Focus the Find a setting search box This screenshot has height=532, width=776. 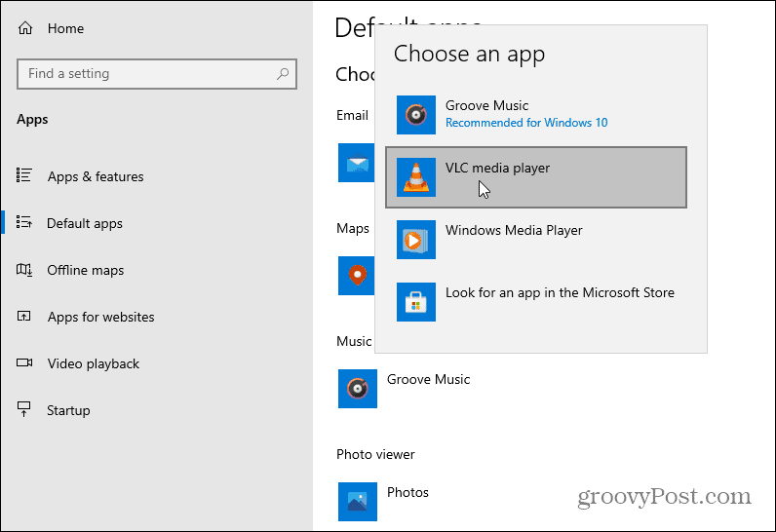click(x=157, y=74)
